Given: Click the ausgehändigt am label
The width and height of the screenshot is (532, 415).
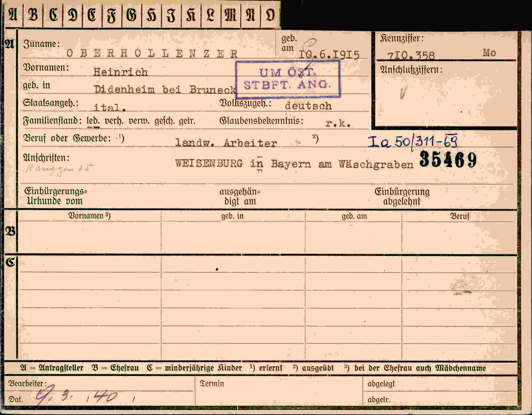Looking at the screenshot, I should (x=240, y=196).
